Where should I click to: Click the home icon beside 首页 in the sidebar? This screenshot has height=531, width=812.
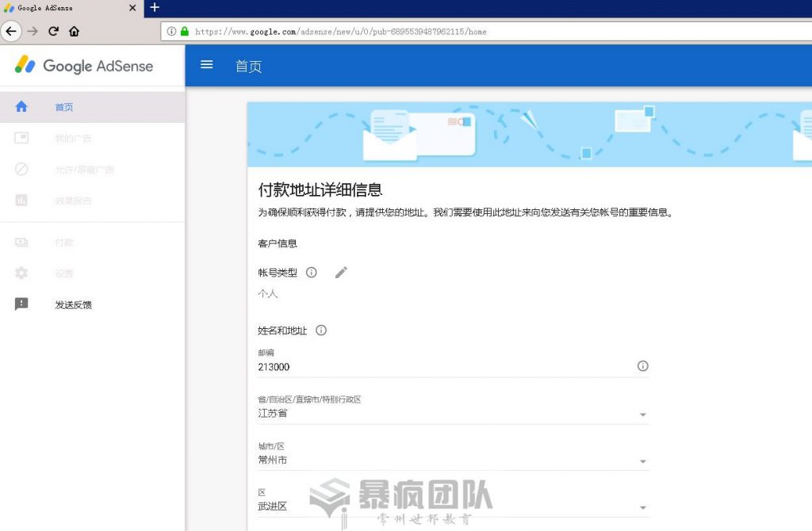pos(21,107)
